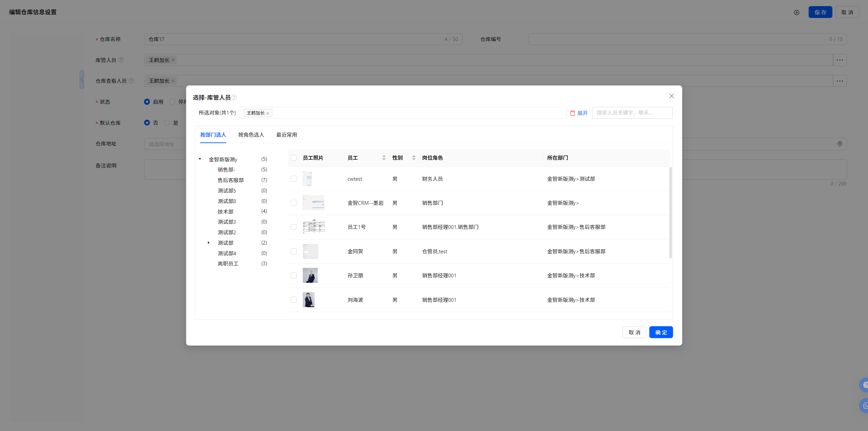Click help icon next to dialog title
Screen dimensions: 868x431
234,98
